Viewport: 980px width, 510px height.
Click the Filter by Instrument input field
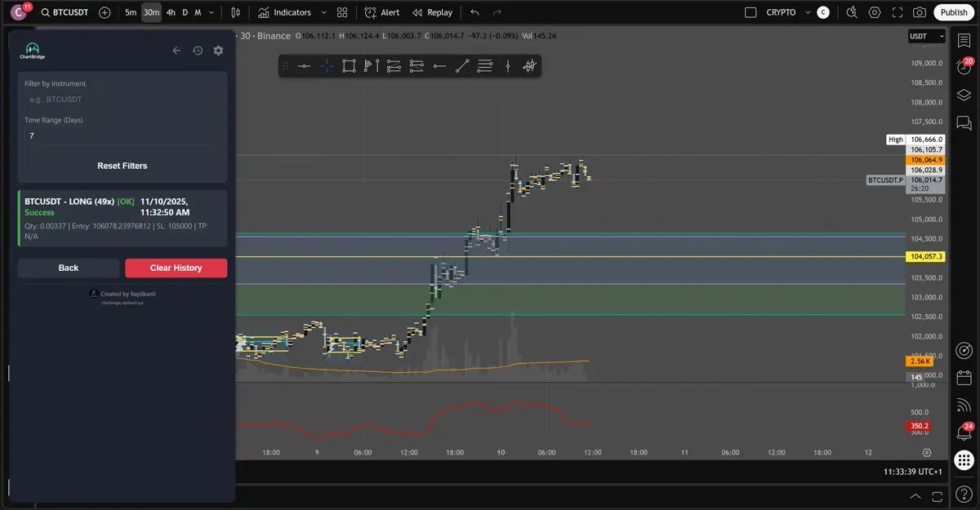[x=122, y=100]
